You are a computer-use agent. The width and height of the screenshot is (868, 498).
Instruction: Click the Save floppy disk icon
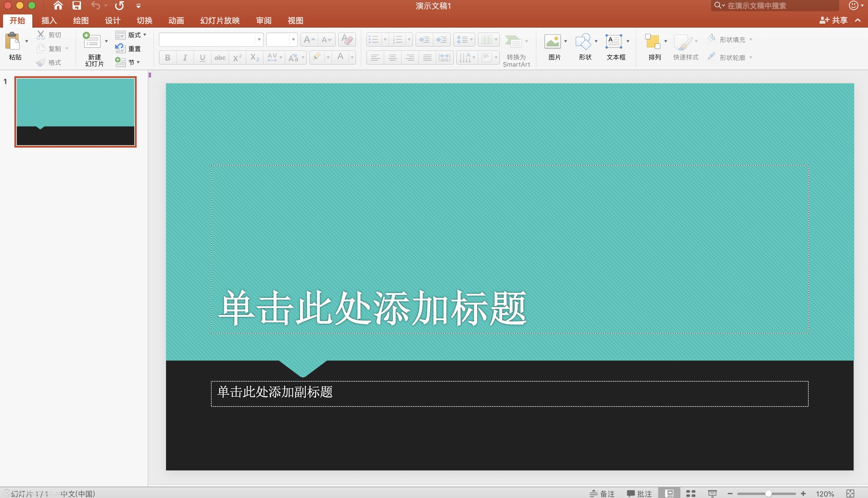[76, 5]
